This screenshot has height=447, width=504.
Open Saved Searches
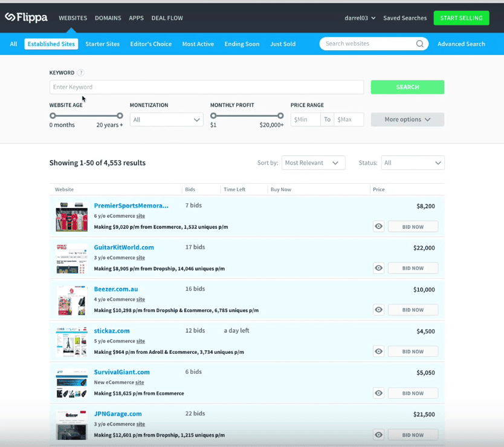[405, 18]
